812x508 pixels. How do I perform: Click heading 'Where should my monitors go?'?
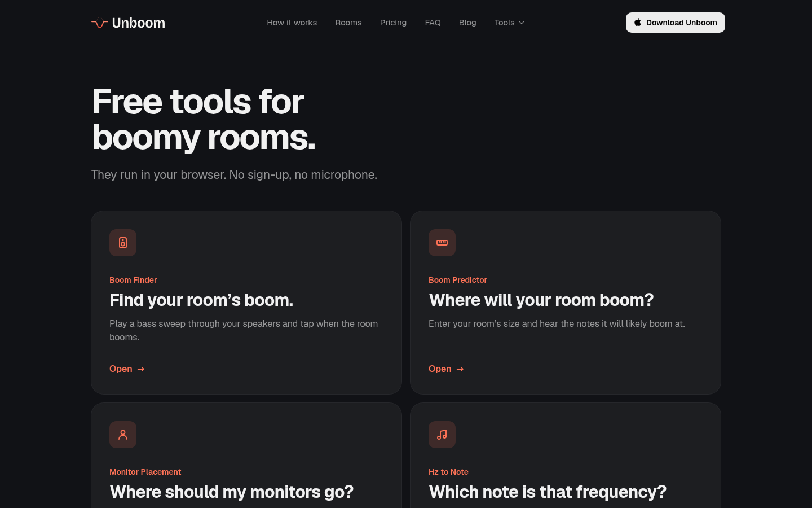coord(232,492)
